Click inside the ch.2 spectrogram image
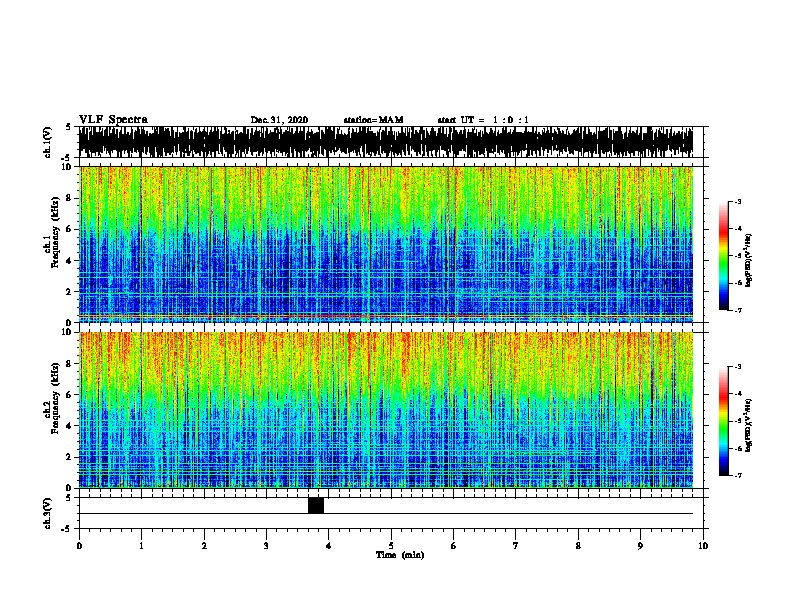The image size is (792, 612). (386, 410)
